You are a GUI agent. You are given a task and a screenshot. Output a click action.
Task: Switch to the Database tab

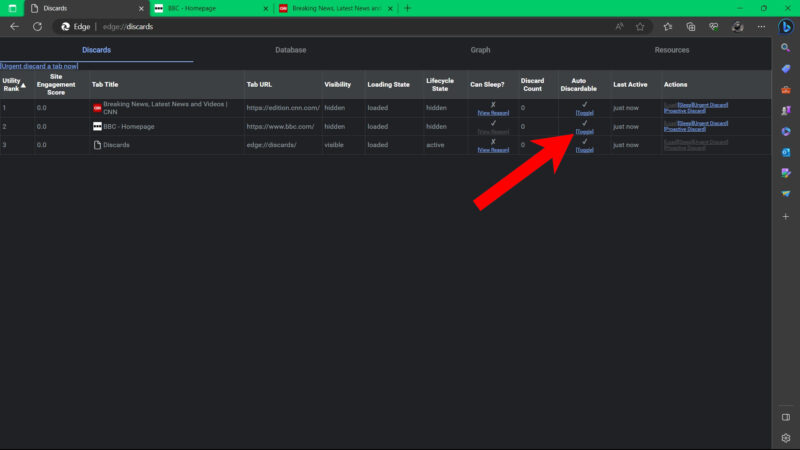coord(291,50)
